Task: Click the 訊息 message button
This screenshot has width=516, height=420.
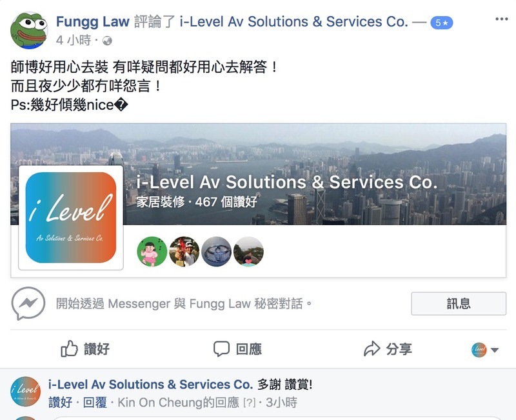Action: point(459,303)
